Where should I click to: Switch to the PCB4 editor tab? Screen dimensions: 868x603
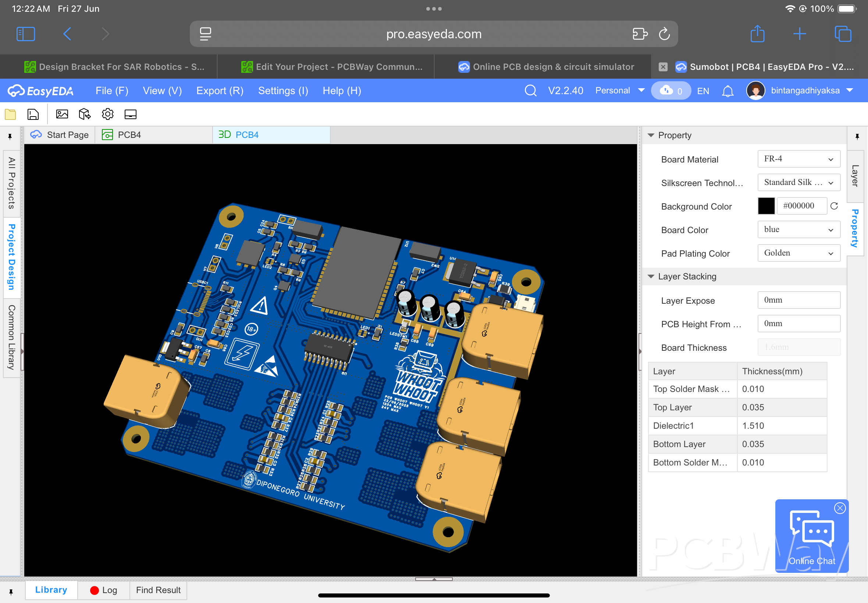tap(154, 135)
